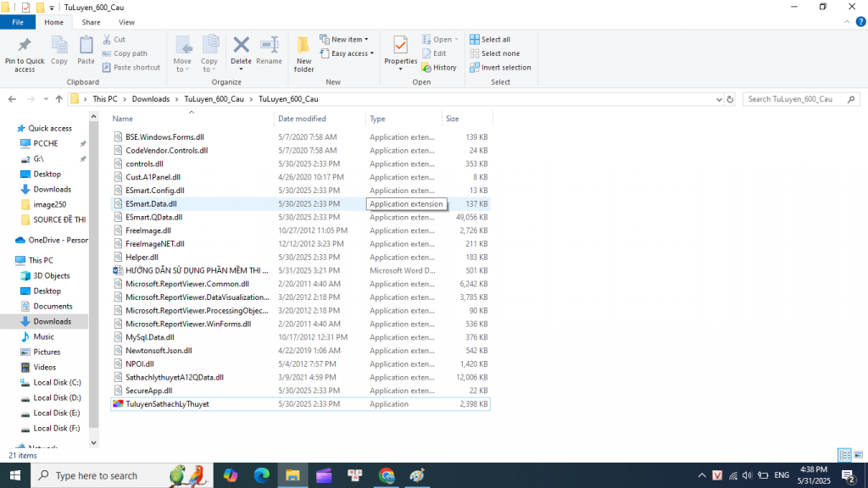This screenshot has width=868, height=488.
Task: Open Google Chrome from taskbar
Action: point(387,475)
